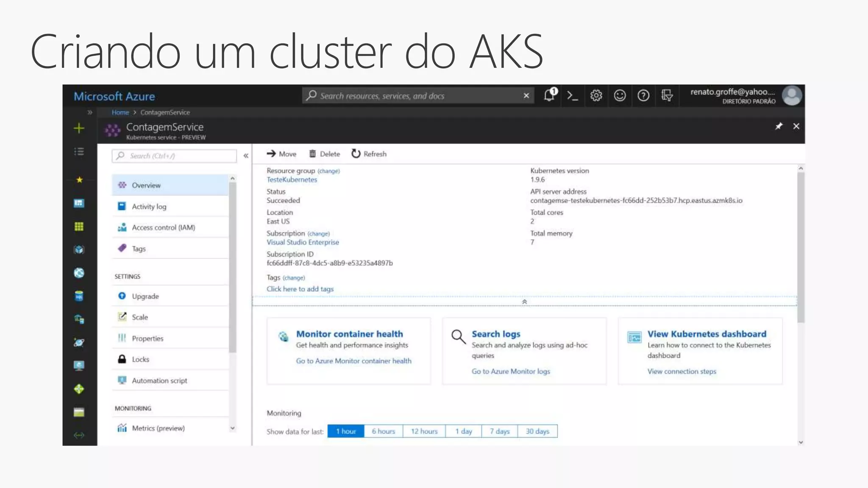Click the resource menu scrollbar down arrow

[232, 428]
